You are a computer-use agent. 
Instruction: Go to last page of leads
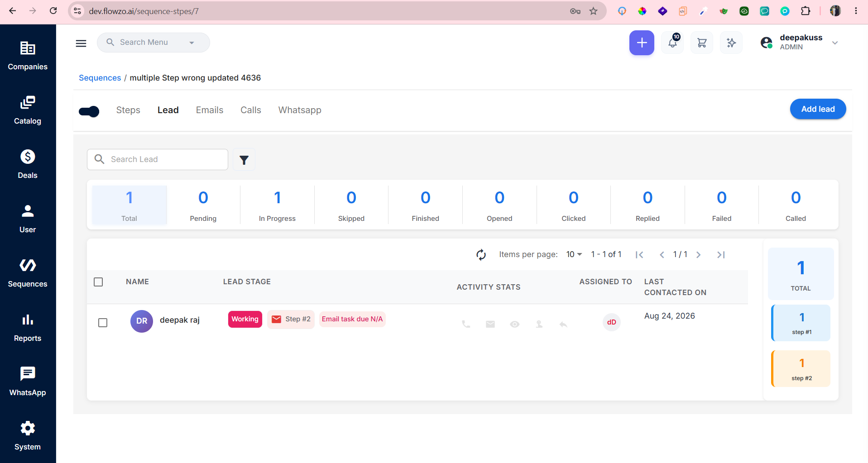pos(721,255)
